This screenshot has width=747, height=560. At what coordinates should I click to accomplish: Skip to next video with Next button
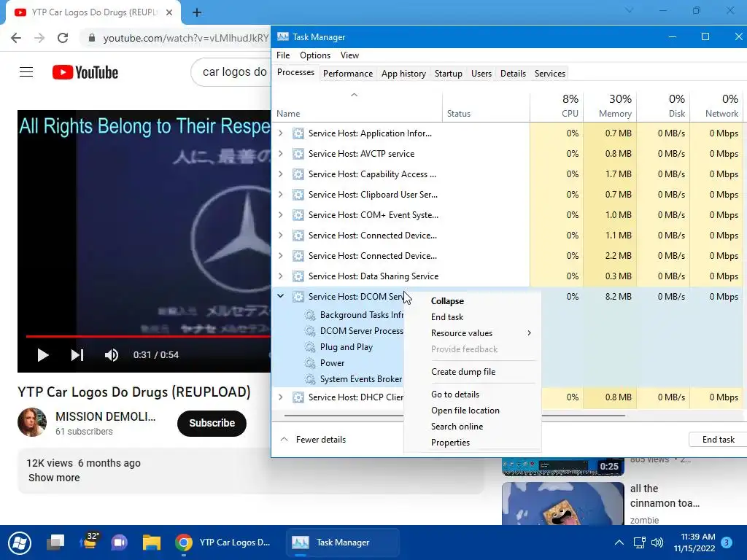pyautogui.click(x=77, y=355)
